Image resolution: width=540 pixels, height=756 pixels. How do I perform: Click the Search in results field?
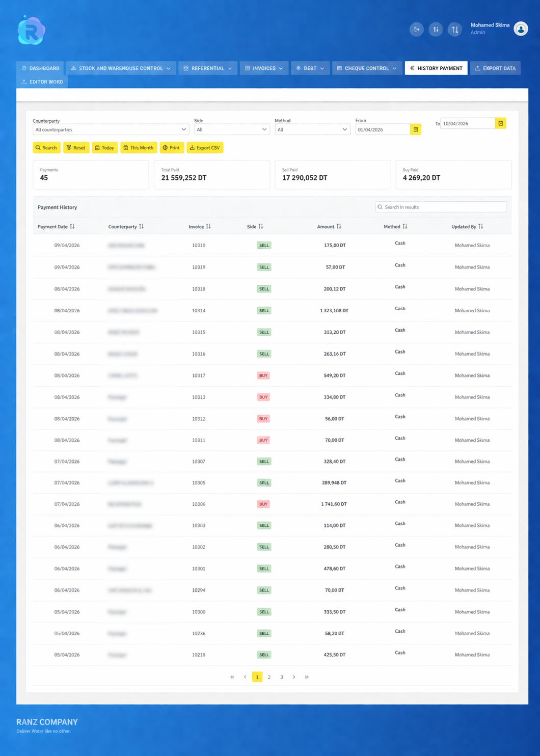(x=441, y=207)
